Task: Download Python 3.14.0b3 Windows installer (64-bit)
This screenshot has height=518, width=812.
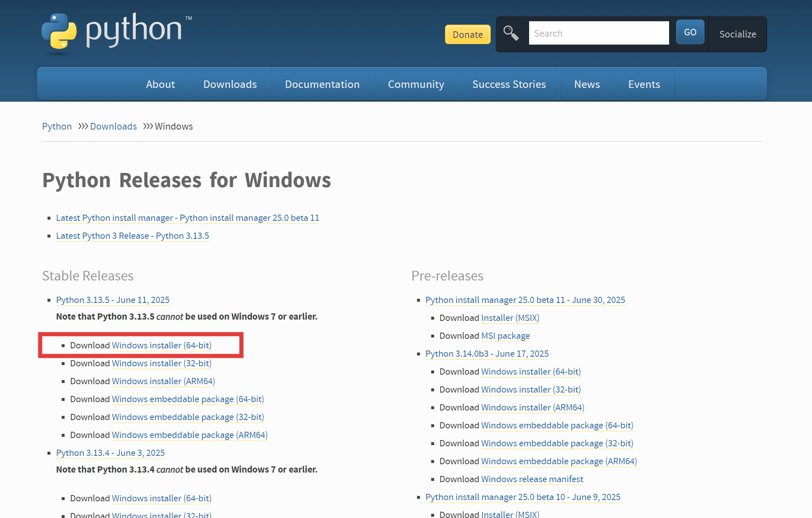Action: (x=531, y=372)
